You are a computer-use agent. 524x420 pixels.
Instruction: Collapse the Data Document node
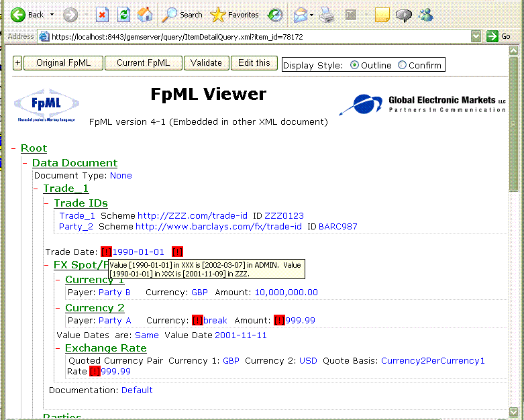coord(25,163)
